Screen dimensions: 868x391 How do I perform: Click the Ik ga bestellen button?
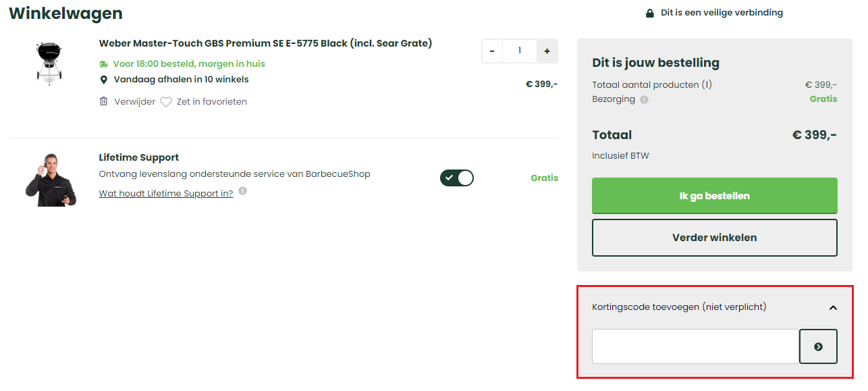714,195
